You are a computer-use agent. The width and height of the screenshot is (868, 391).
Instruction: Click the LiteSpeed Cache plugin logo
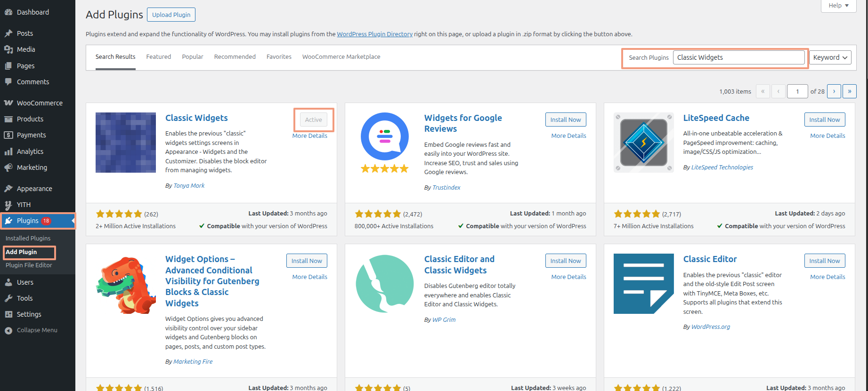click(644, 143)
